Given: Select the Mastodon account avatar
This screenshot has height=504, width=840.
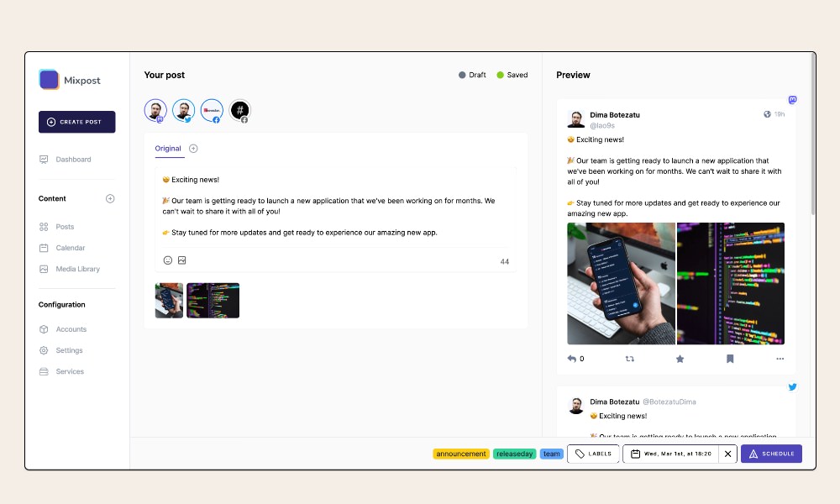Looking at the screenshot, I should click(155, 109).
